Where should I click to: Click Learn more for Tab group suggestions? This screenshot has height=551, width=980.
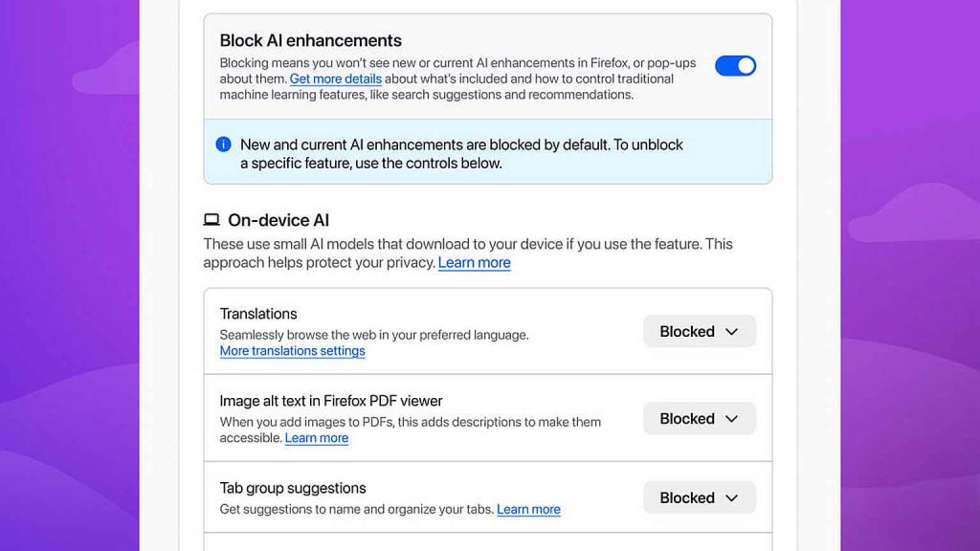528,510
